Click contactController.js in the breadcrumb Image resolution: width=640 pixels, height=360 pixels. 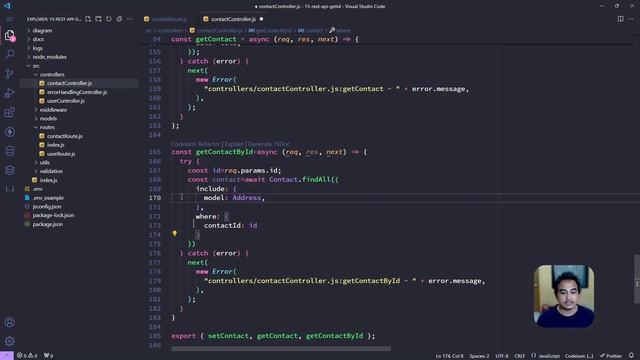220,31
